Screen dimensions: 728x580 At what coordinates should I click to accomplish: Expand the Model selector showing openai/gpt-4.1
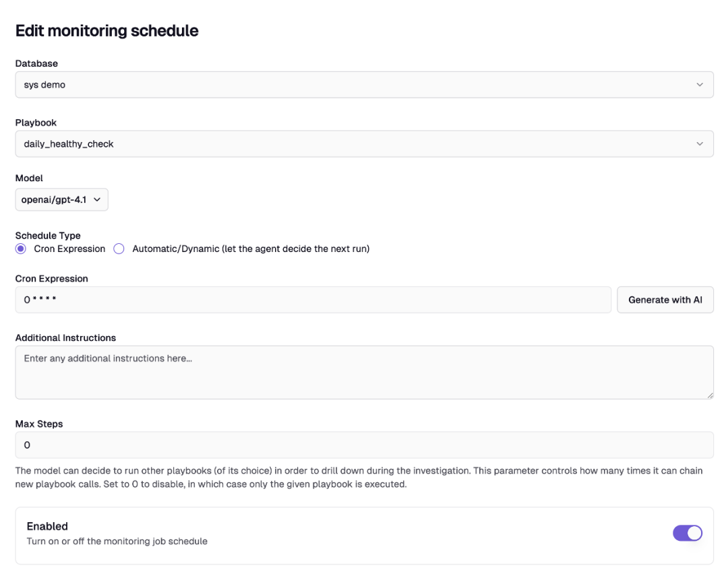coord(61,200)
